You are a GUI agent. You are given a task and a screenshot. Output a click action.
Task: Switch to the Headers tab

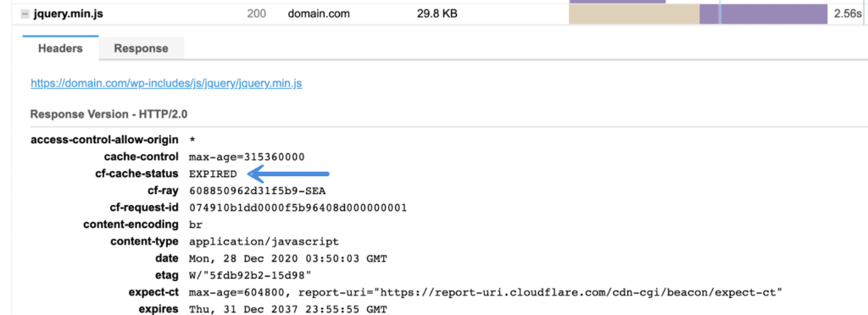pyautogui.click(x=60, y=48)
